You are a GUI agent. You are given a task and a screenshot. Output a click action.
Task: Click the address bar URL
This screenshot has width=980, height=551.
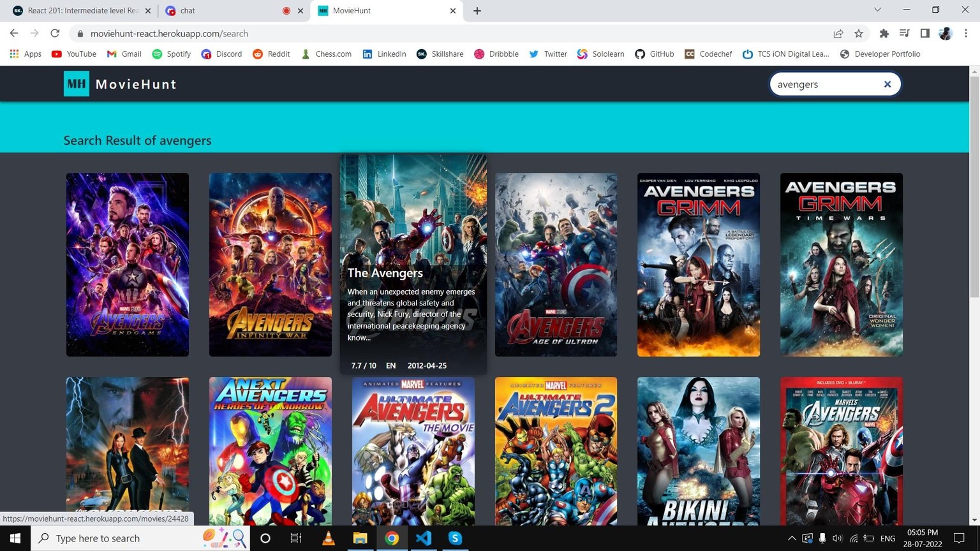click(x=169, y=33)
